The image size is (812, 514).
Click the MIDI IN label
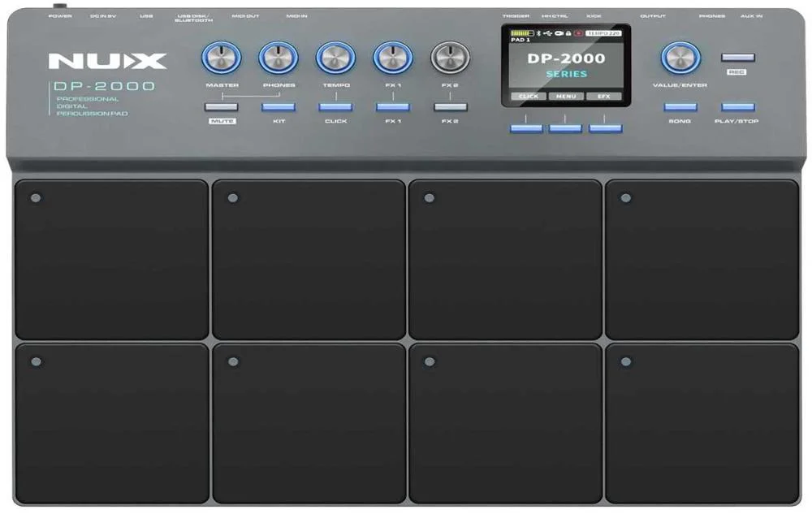296,16
